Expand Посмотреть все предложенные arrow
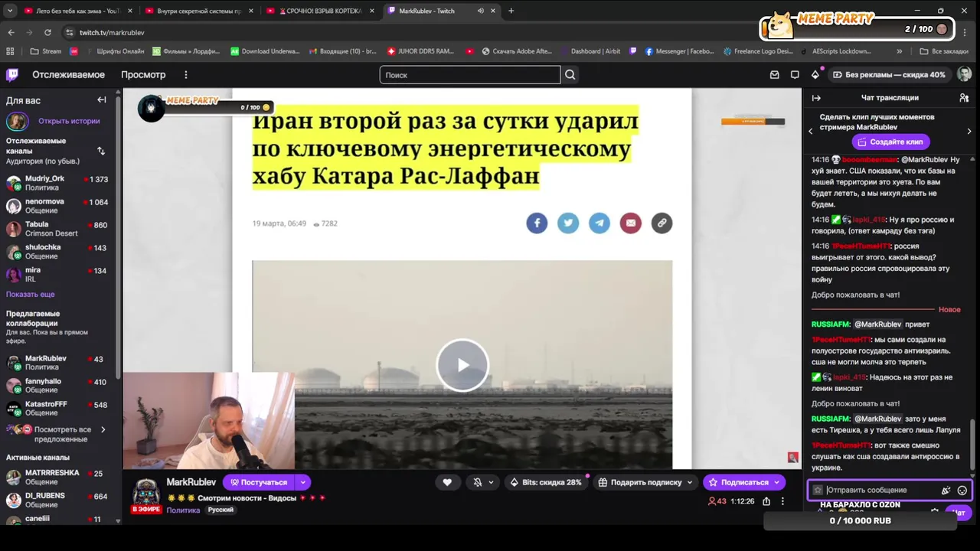 click(x=103, y=430)
